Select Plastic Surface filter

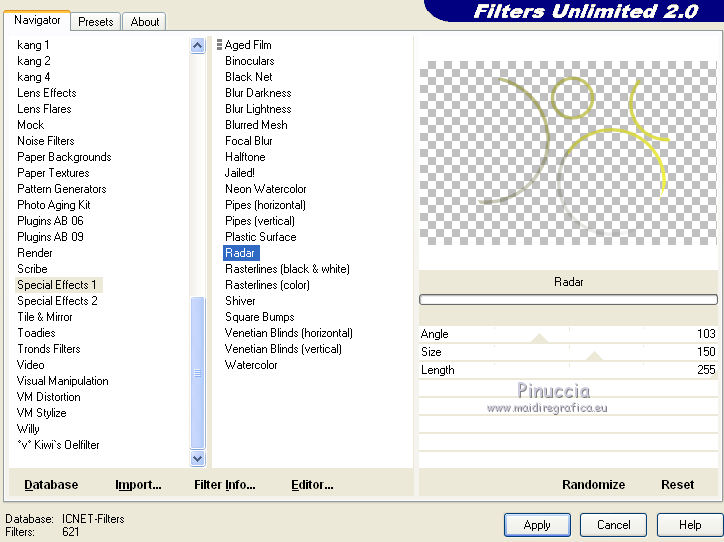click(260, 237)
